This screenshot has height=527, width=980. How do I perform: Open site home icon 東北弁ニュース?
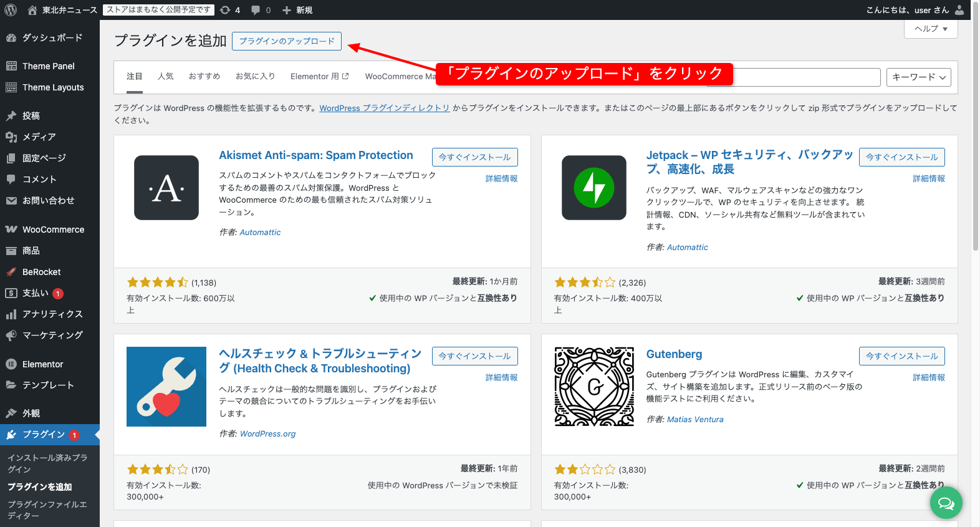[32, 10]
